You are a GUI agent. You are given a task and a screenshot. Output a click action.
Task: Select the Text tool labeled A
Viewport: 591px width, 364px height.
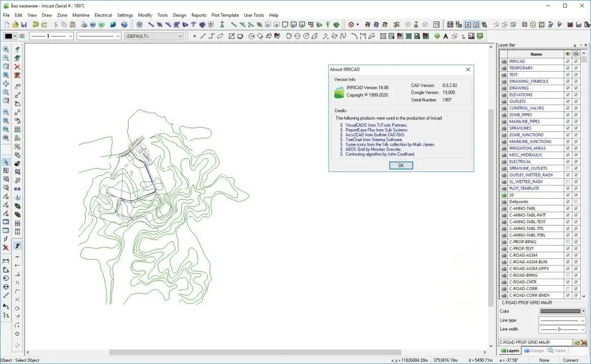pyautogui.click(x=445, y=36)
